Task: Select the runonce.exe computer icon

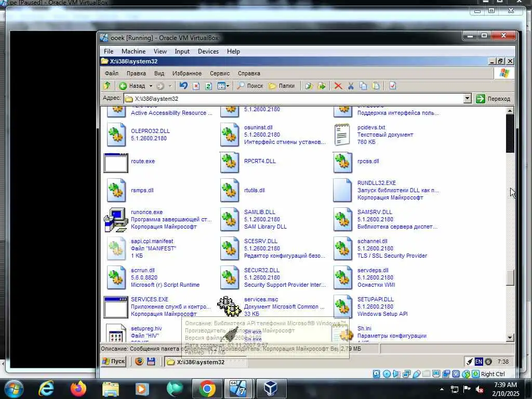Action: pyautogui.click(x=116, y=220)
